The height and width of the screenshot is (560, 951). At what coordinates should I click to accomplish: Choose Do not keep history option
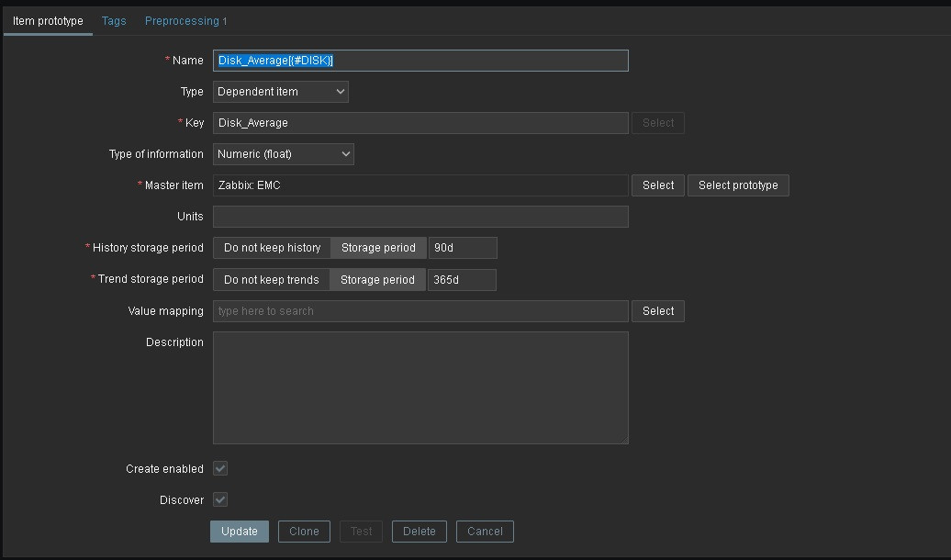coord(272,248)
